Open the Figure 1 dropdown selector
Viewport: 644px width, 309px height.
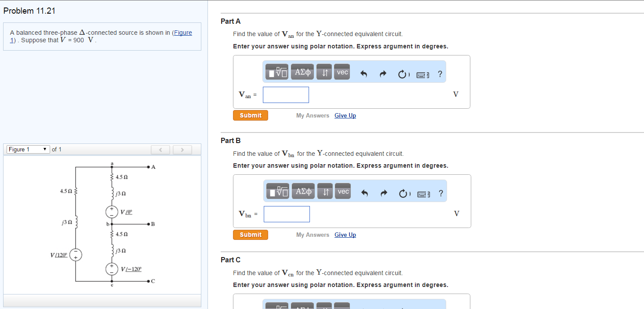tap(27, 150)
